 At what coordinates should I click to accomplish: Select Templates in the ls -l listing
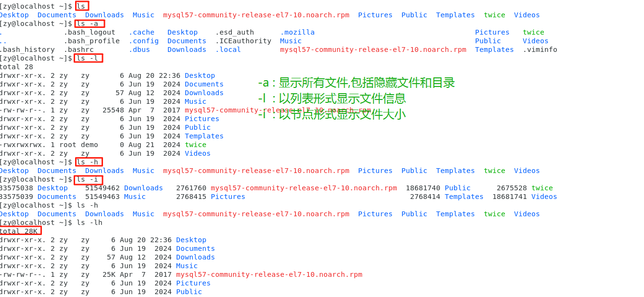pos(204,136)
